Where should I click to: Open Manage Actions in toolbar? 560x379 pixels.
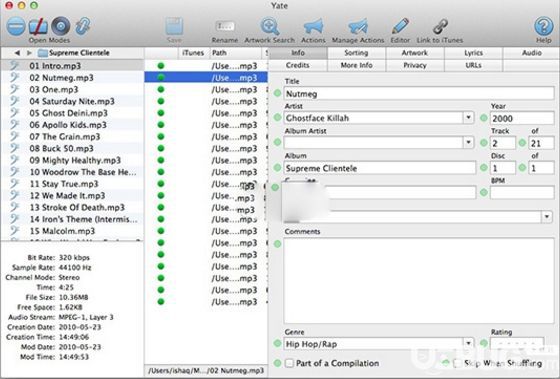click(x=358, y=26)
